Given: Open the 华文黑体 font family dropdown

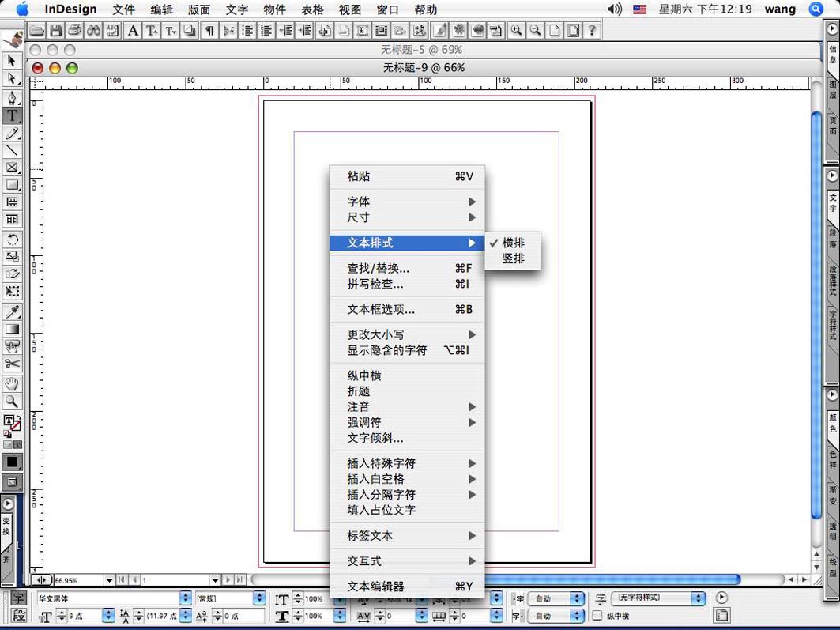Looking at the screenshot, I should coord(186,598).
